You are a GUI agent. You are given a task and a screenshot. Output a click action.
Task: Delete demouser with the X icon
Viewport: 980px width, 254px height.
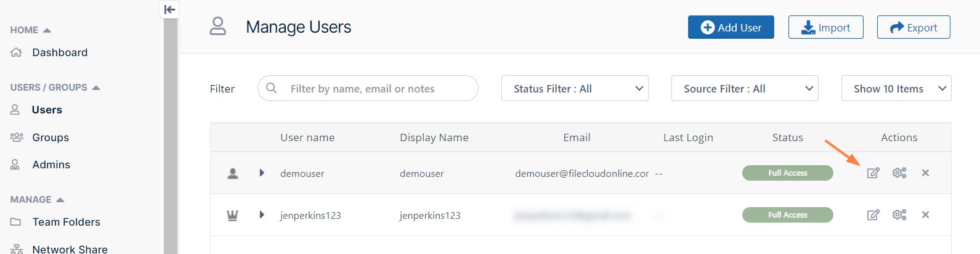coord(925,173)
